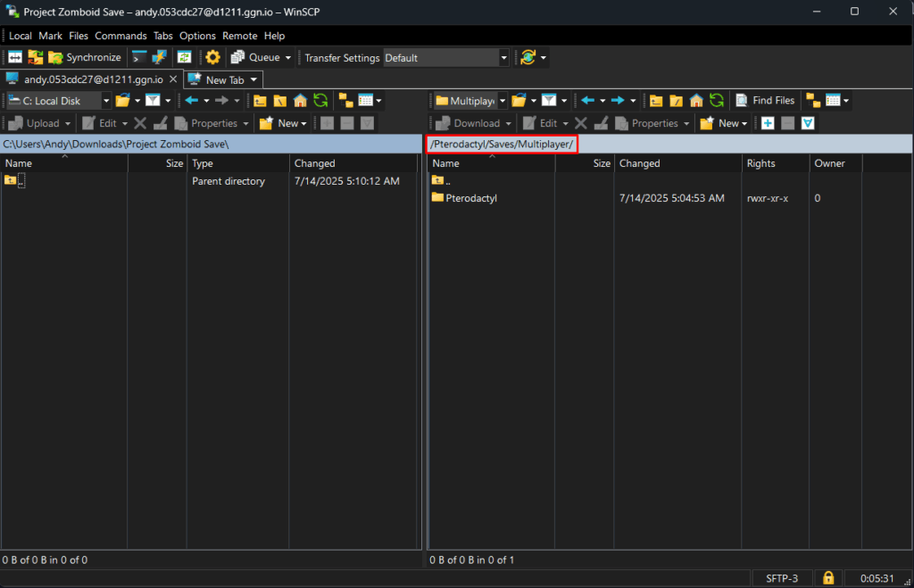This screenshot has width=914, height=588.
Task: Go back in local panel history
Action: [192, 101]
